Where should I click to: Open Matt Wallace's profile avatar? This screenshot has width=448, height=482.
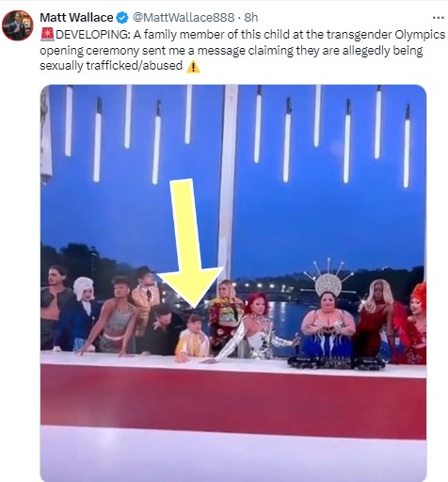pos(18,25)
